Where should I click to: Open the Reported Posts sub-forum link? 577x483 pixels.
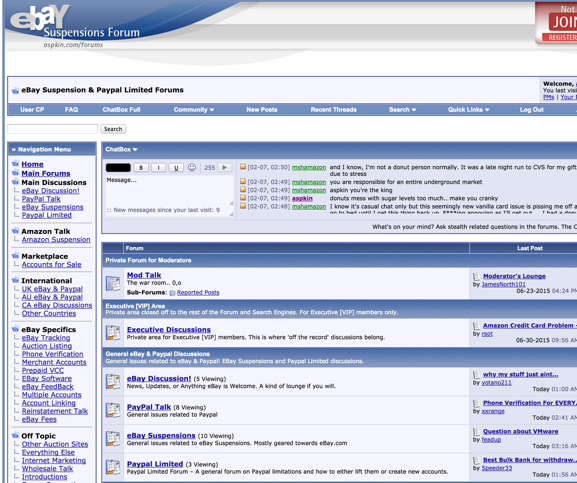[x=198, y=293]
